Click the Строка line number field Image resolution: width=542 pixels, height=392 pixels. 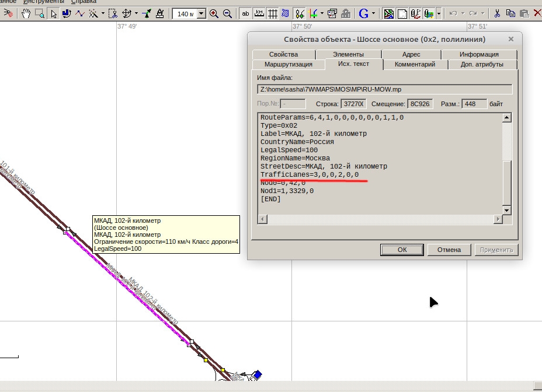(353, 104)
